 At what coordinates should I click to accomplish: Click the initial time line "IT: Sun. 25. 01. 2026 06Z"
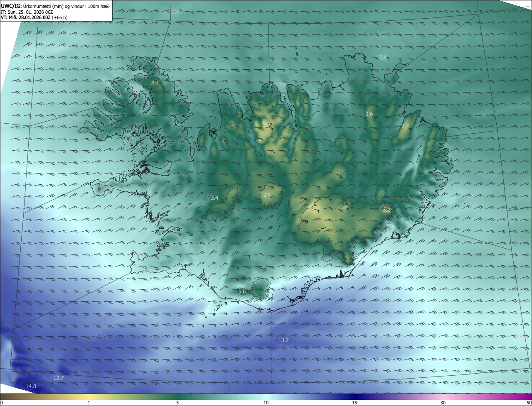(x=27, y=12)
